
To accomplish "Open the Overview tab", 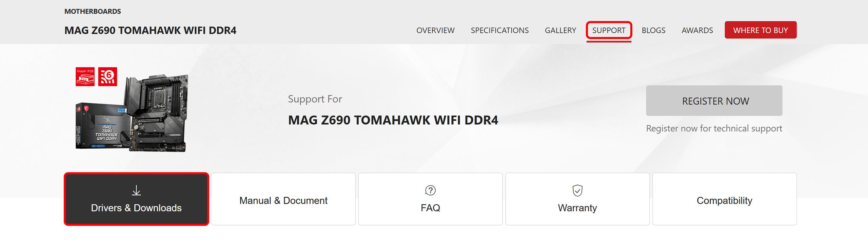I will (435, 30).
